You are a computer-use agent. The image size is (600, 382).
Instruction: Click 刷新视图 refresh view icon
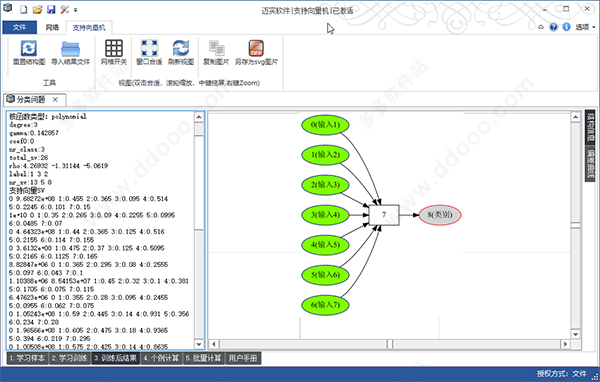pyautogui.click(x=181, y=48)
